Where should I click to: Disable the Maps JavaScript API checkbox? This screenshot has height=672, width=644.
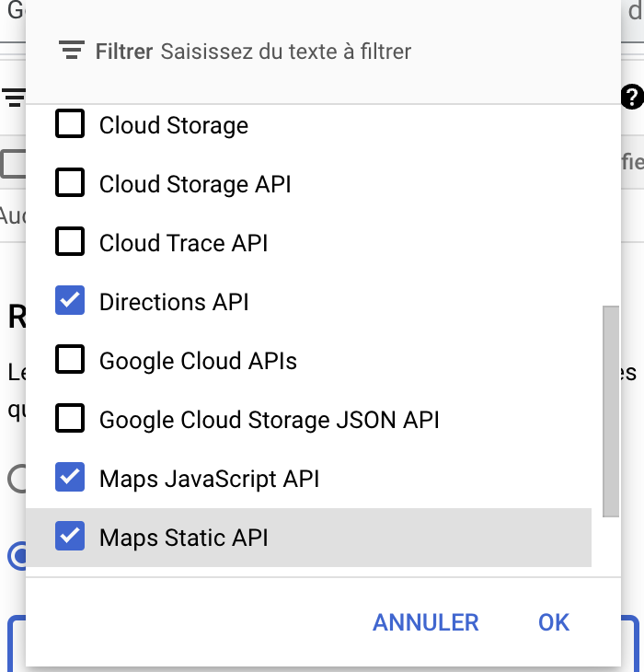point(70,477)
